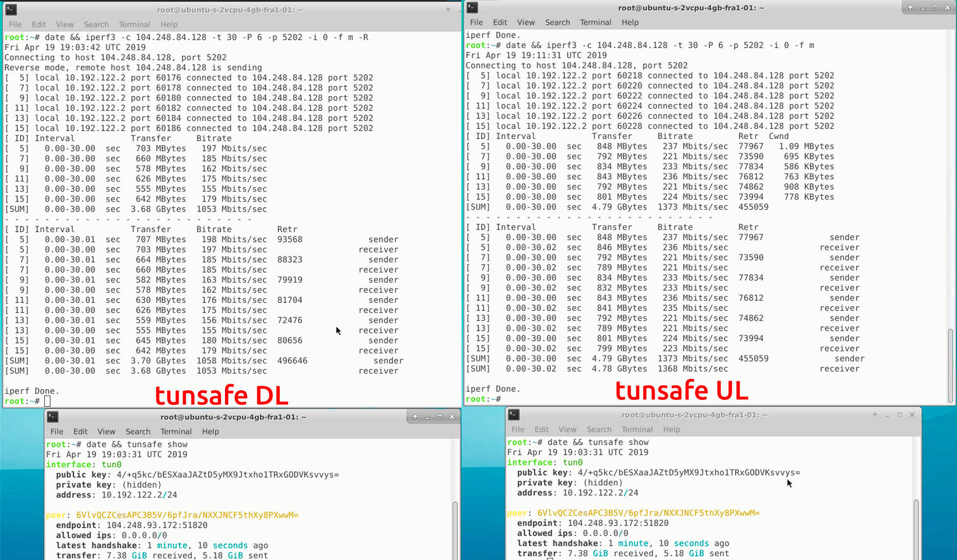Click 'address: 10.192.122.2/24' in bottom-right terminal
Screen dimensions: 957x560
(x=577, y=492)
